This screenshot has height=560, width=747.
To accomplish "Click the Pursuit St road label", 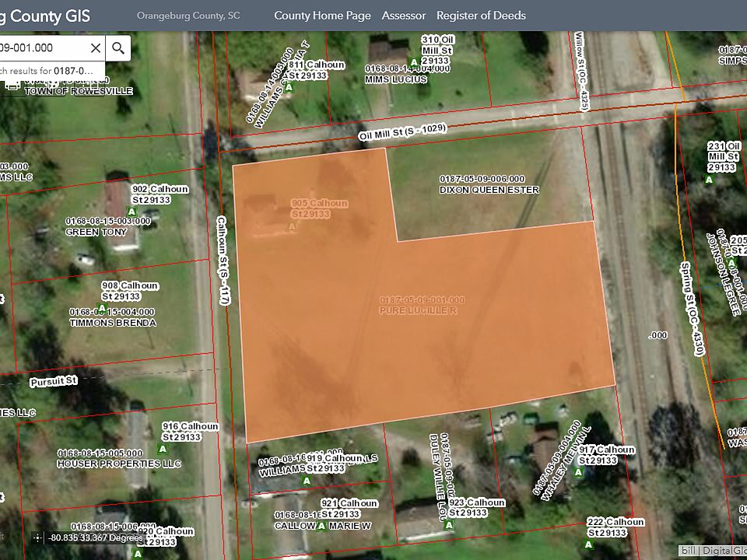I will click(x=54, y=381).
